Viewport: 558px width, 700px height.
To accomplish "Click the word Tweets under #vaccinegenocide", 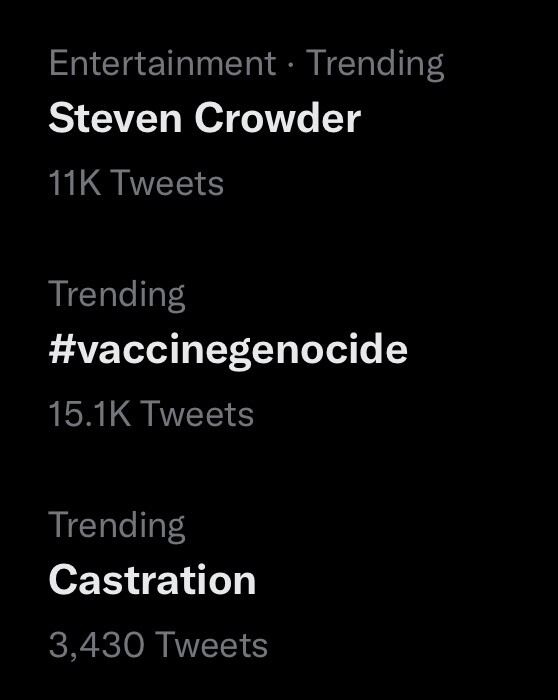I will coord(197,414).
